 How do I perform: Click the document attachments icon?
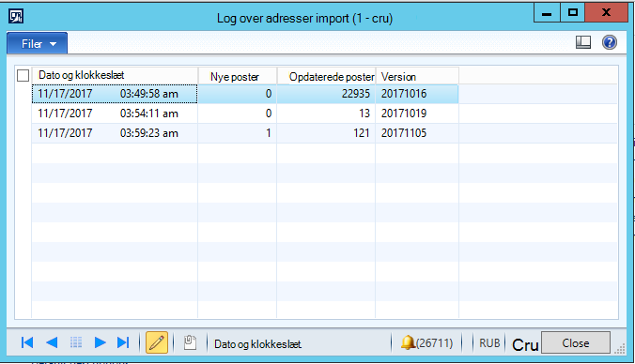point(190,342)
